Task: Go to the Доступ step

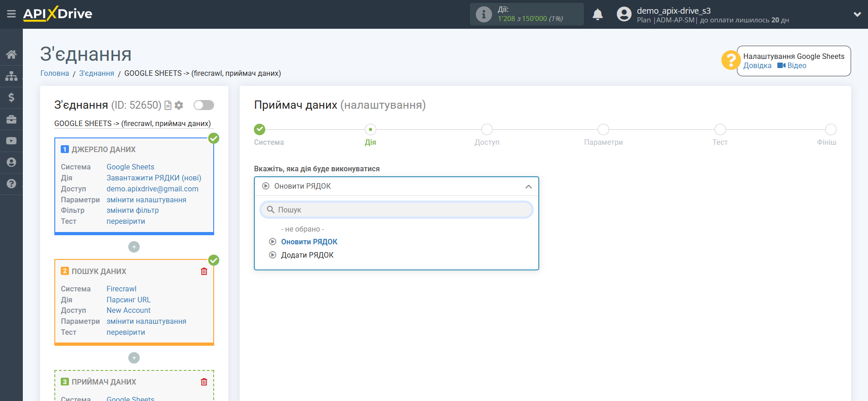Action: pos(487,130)
